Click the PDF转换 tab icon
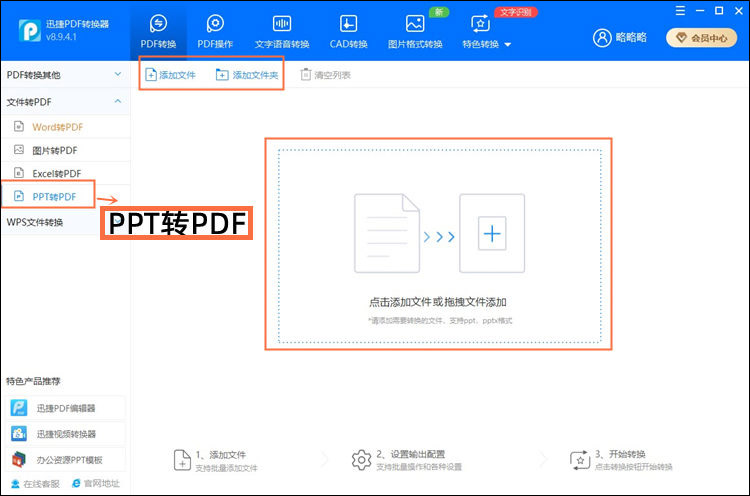The image size is (750, 496). pyautogui.click(x=158, y=23)
